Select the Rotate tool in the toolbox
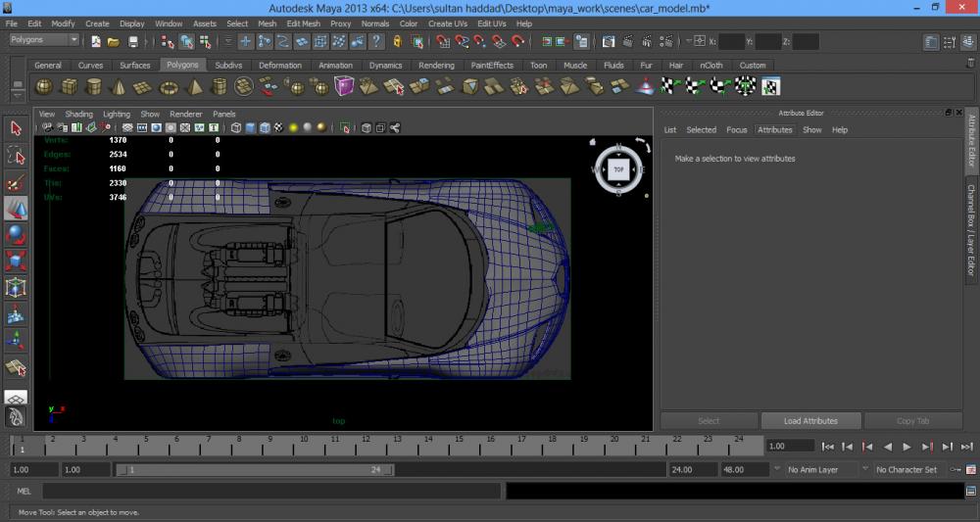The image size is (980, 522). click(16, 235)
